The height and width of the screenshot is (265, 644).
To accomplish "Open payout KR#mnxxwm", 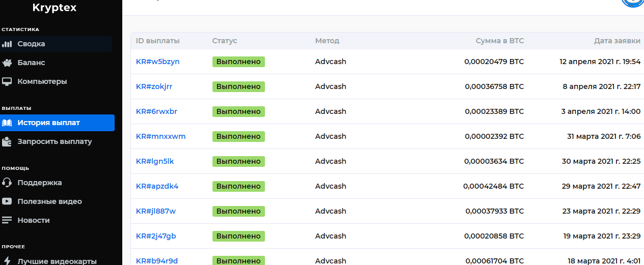I will 160,136.
